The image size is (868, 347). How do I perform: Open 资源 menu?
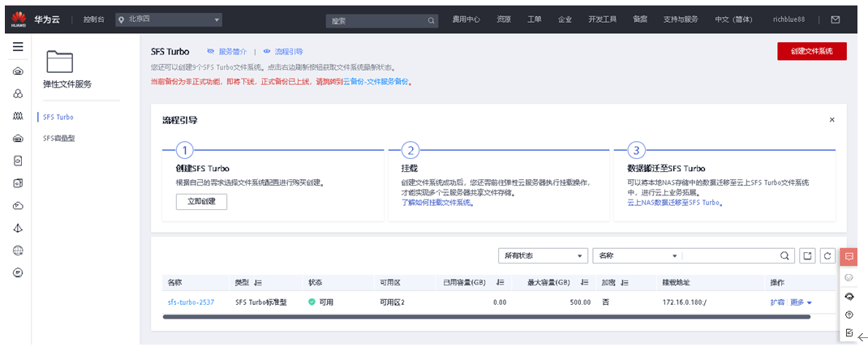pos(504,19)
